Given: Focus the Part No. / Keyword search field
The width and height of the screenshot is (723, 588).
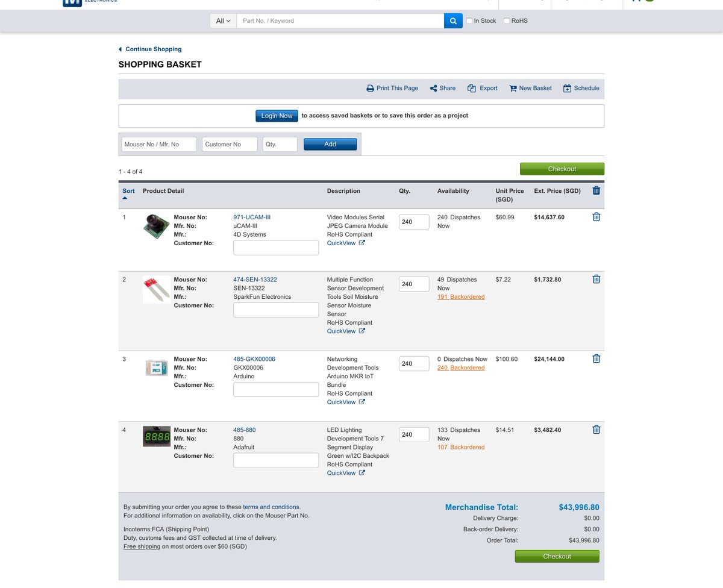Looking at the screenshot, I should 340,20.
